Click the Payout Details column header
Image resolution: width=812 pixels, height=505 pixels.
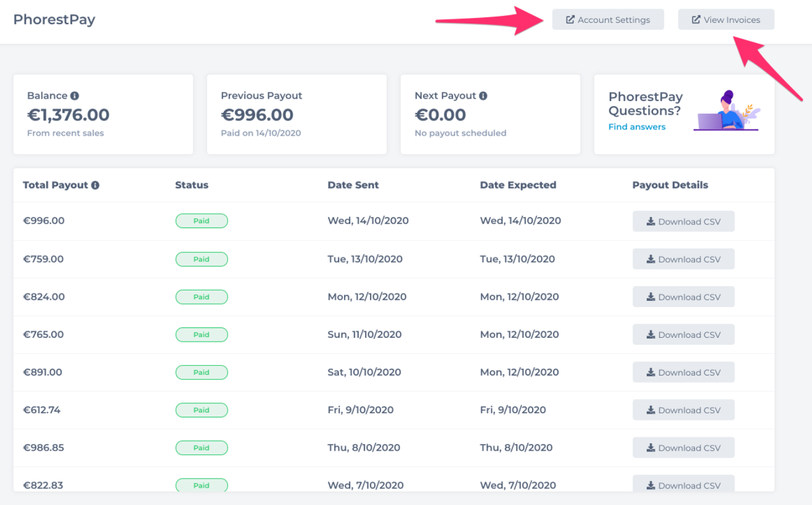670,185
